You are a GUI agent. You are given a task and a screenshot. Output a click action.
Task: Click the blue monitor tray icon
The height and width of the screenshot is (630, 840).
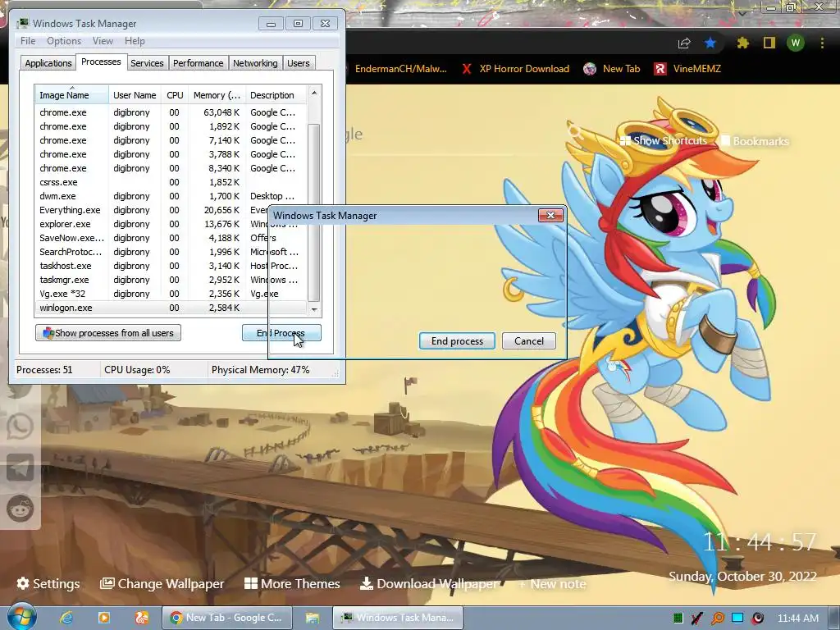[x=737, y=618]
